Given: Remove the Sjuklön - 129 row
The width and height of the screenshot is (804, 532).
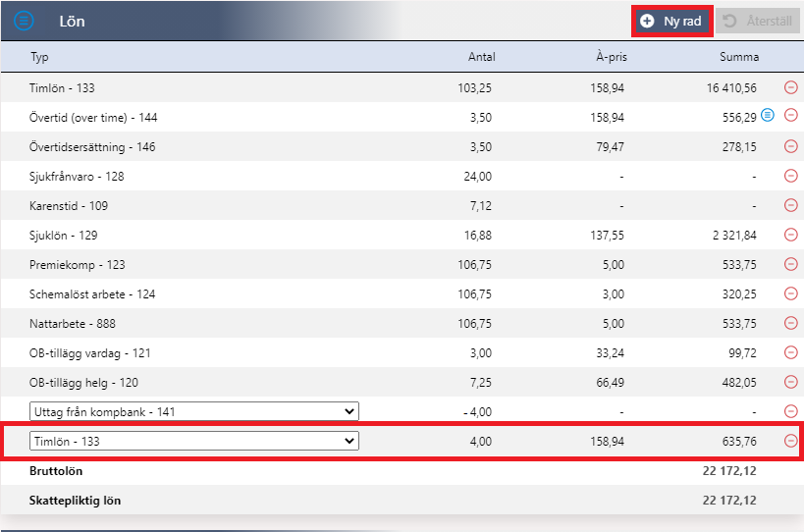Looking at the screenshot, I should pos(791,235).
